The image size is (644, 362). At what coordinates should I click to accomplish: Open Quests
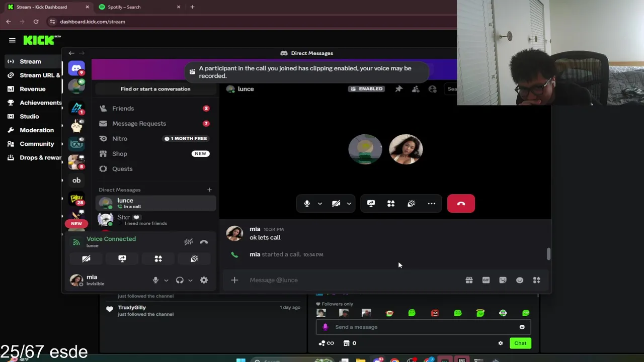point(155,169)
